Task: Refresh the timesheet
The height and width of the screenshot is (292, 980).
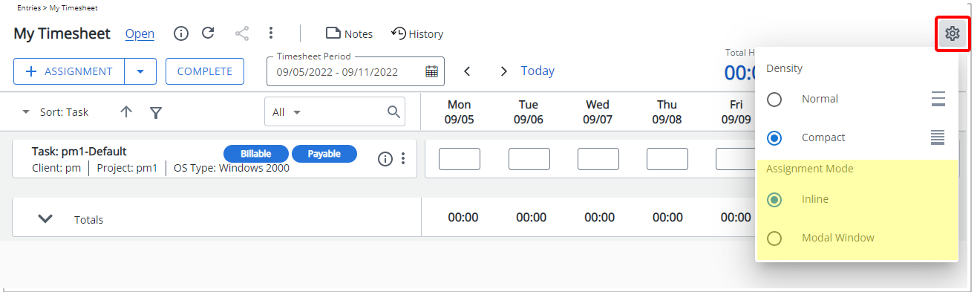Action: 209,33
